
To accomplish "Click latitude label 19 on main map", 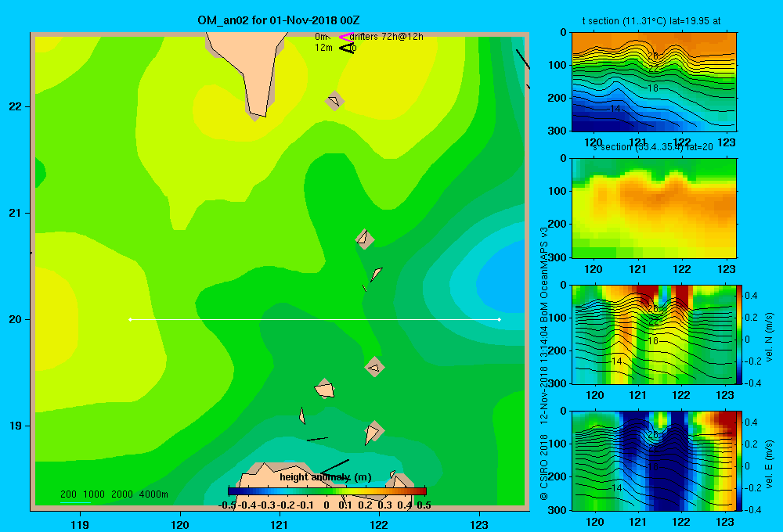I will pyautogui.click(x=16, y=426).
